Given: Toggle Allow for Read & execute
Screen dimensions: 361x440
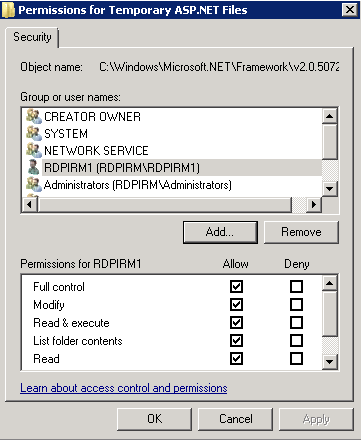Looking at the screenshot, I should 236,323.
